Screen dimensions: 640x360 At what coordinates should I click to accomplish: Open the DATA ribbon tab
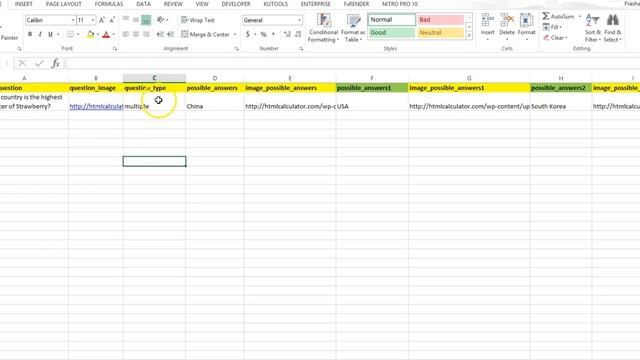(143, 4)
